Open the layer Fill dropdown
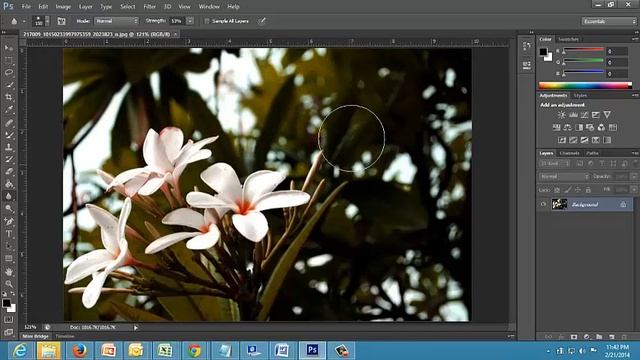The image size is (640, 360). 634,190
